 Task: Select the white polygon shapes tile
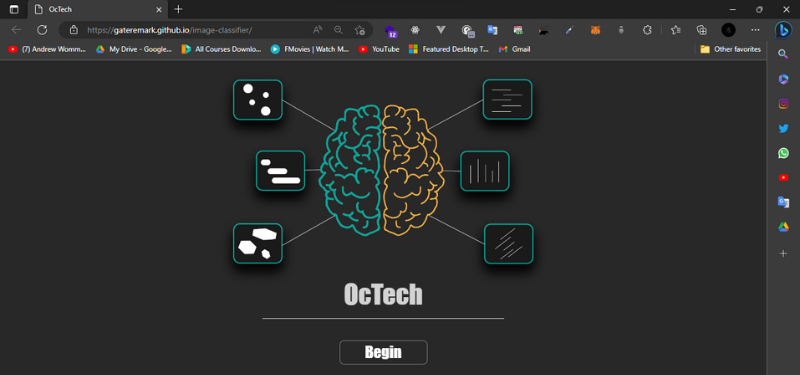[x=258, y=243]
